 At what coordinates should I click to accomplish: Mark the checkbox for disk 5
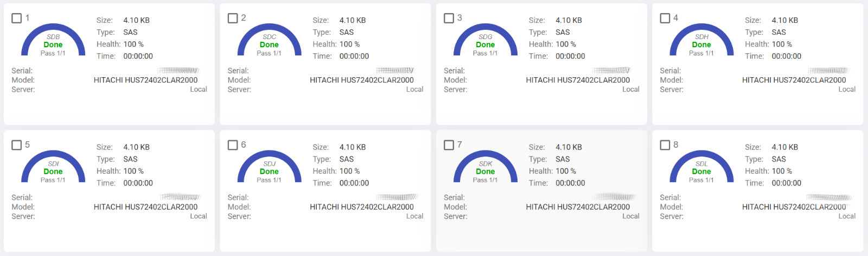(17, 145)
